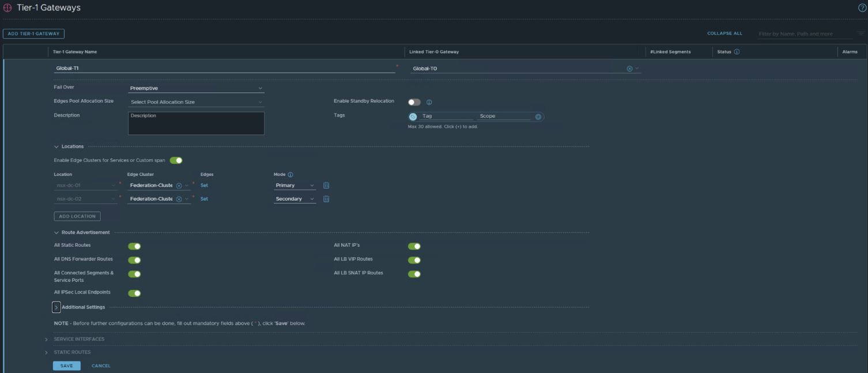Click the Save button
868x373 pixels.
pyautogui.click(x=66, y=366)
